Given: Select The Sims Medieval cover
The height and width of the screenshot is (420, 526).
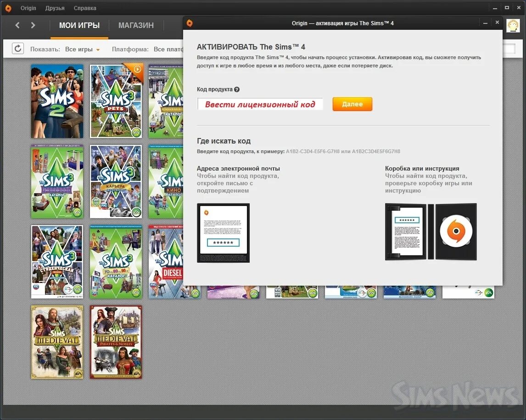Looking at the screenshot, I should [57, 342].
